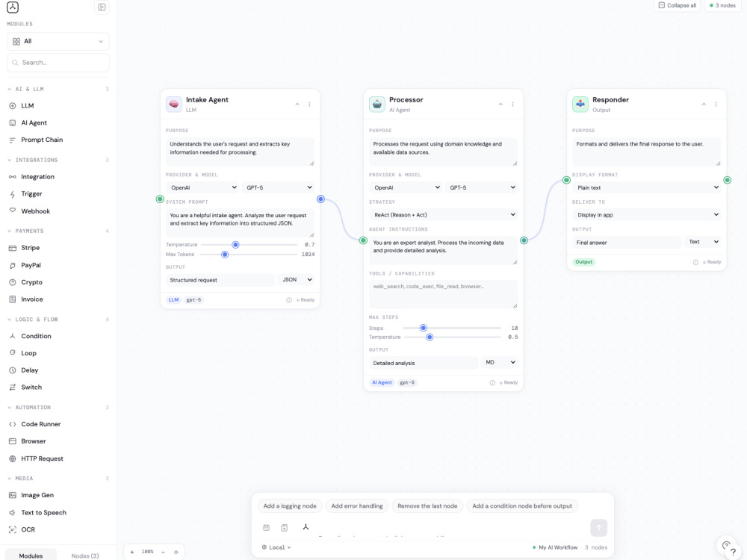Screen dimensions: 747x560
Task: Click the info icon in Responder footer
Action: [695, 262]
